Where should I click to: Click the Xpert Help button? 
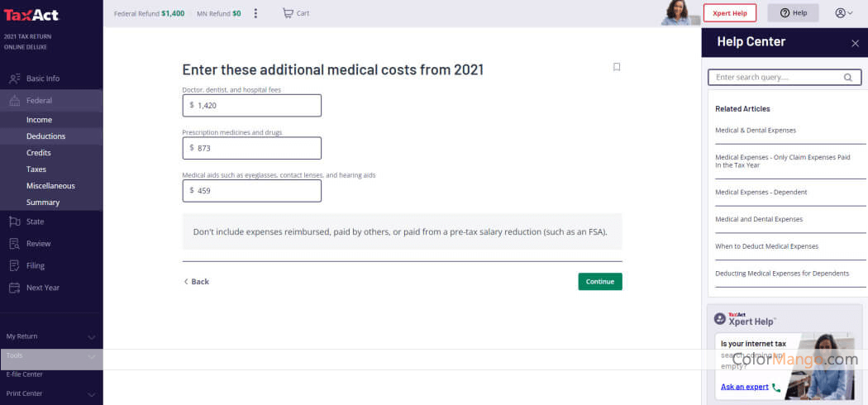pos(730,12)
